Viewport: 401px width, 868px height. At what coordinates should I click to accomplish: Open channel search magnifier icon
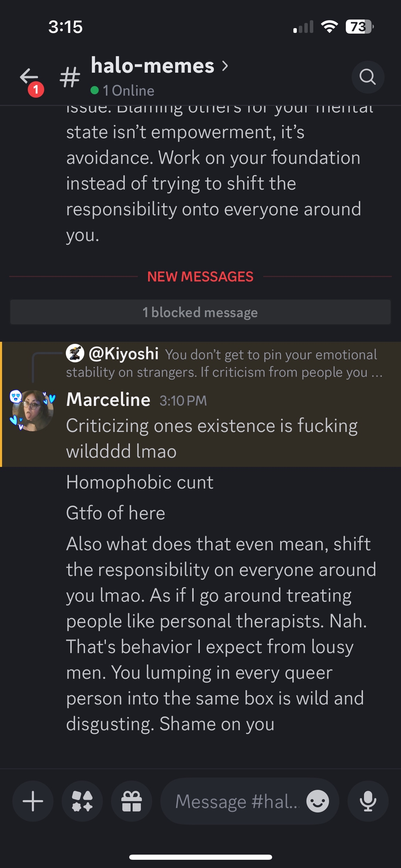(368, 77)
